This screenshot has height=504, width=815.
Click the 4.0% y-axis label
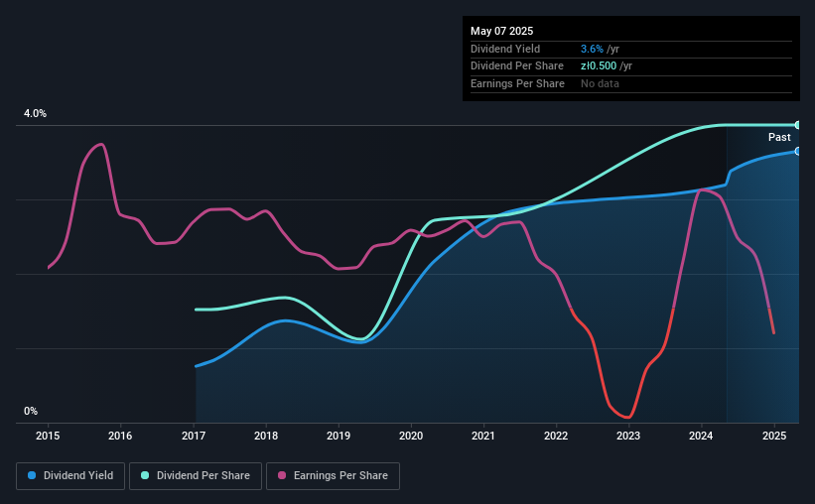point(35,113)
